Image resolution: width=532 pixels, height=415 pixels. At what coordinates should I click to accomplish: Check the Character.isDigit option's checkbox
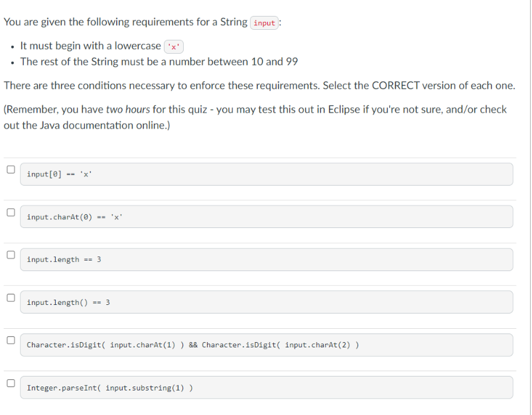(10, 340)
